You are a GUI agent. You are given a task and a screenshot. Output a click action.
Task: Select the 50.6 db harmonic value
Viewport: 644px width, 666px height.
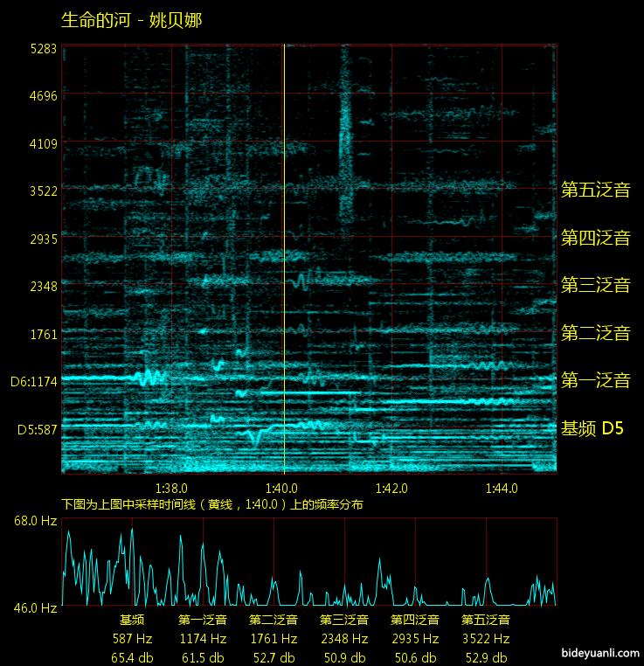click(415, 657)
